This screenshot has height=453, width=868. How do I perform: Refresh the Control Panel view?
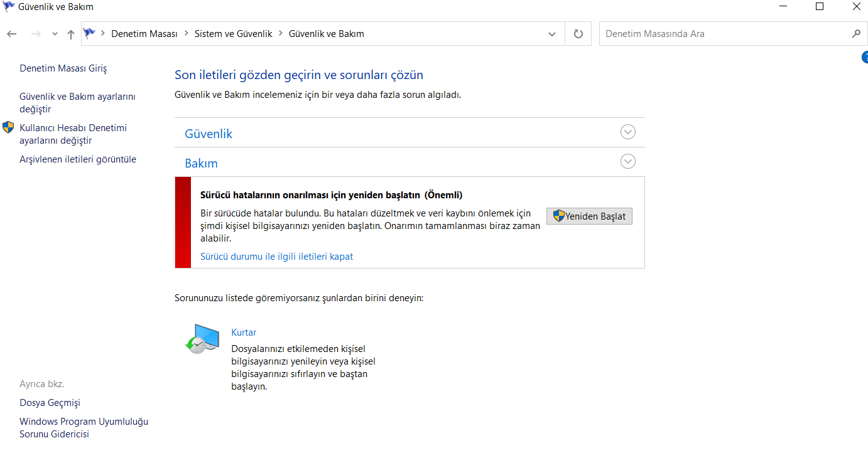pos(578,34)
